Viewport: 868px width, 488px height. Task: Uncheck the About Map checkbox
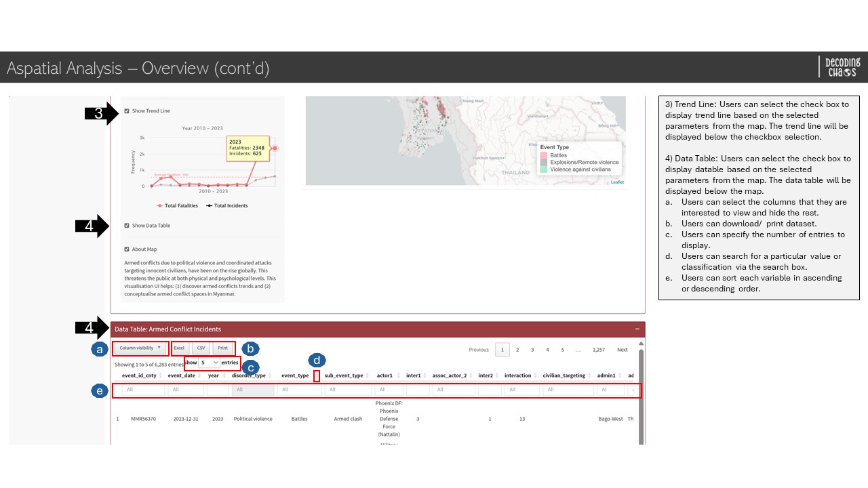pyautogui.click(x=127, y=249)
